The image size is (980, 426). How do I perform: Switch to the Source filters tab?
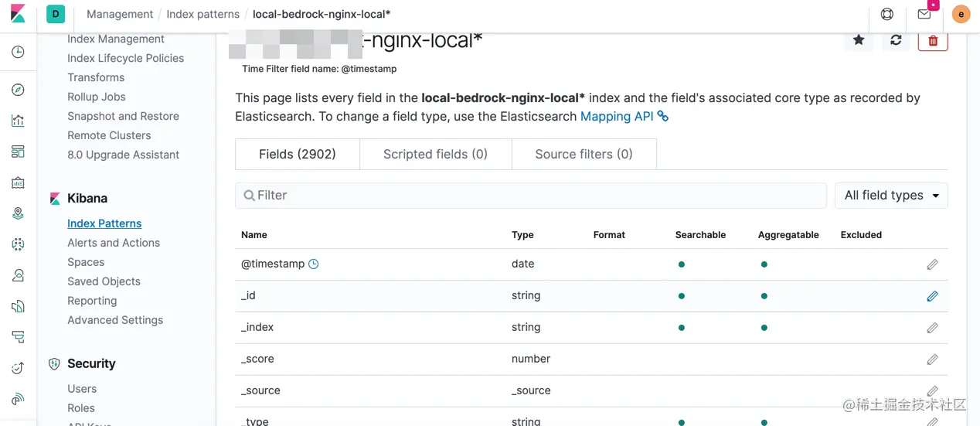(584, 154)
